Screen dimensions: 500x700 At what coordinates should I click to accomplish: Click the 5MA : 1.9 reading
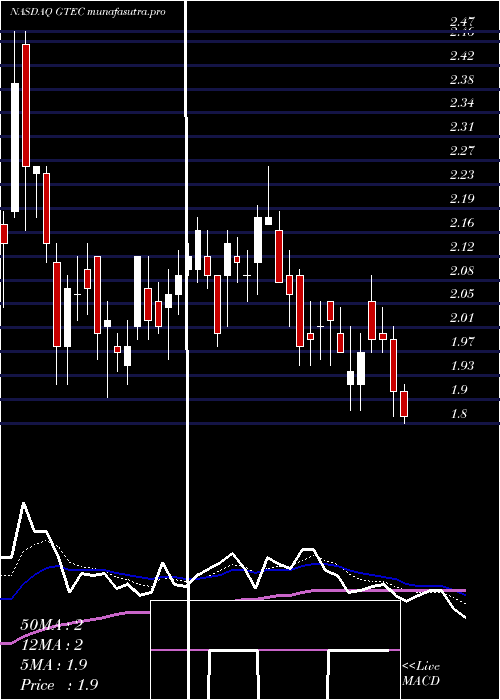(54, 665)
